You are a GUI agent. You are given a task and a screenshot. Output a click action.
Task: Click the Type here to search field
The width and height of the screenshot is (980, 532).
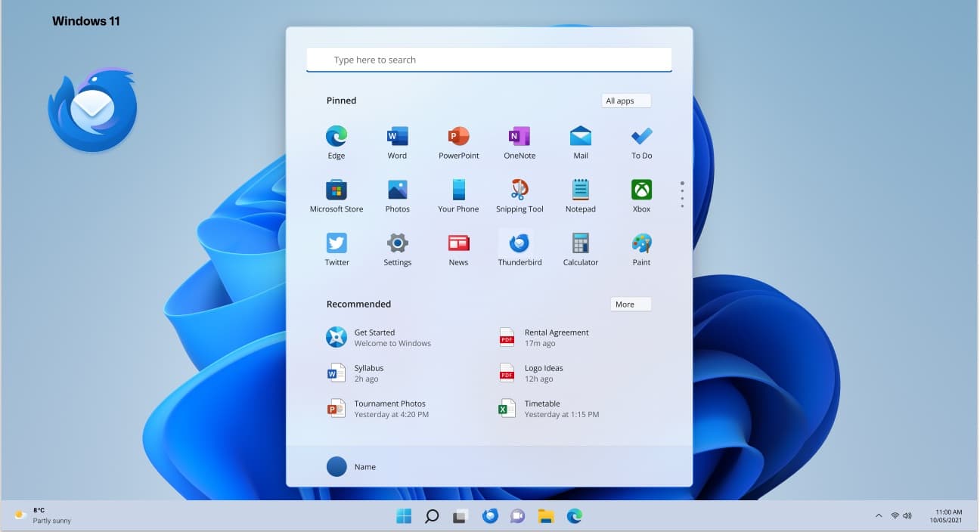pos(489,60)
